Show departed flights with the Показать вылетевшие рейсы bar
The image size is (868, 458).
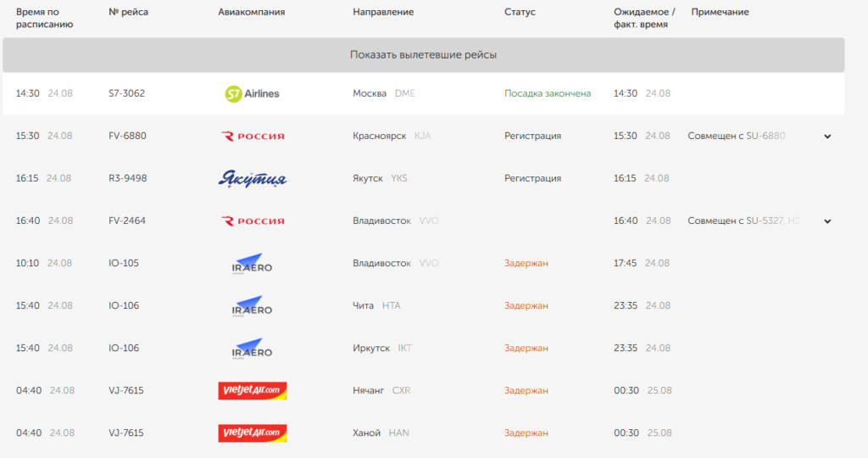(x=424, y=55)
